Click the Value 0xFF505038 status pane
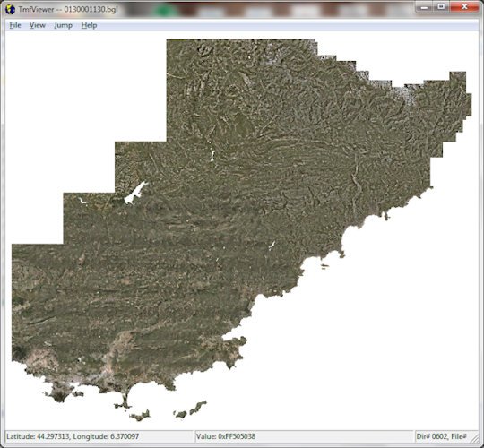This screenshot has height=448, width=484. click(304, 436)
